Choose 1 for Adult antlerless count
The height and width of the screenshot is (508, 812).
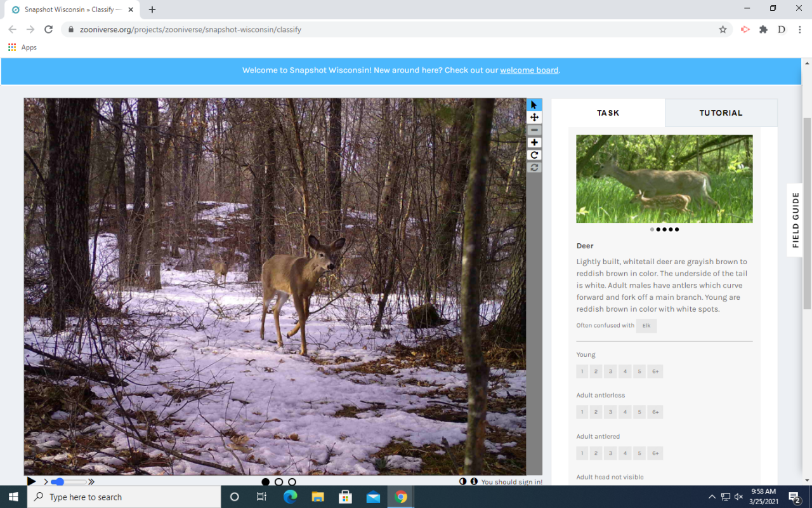coord(582,412)
